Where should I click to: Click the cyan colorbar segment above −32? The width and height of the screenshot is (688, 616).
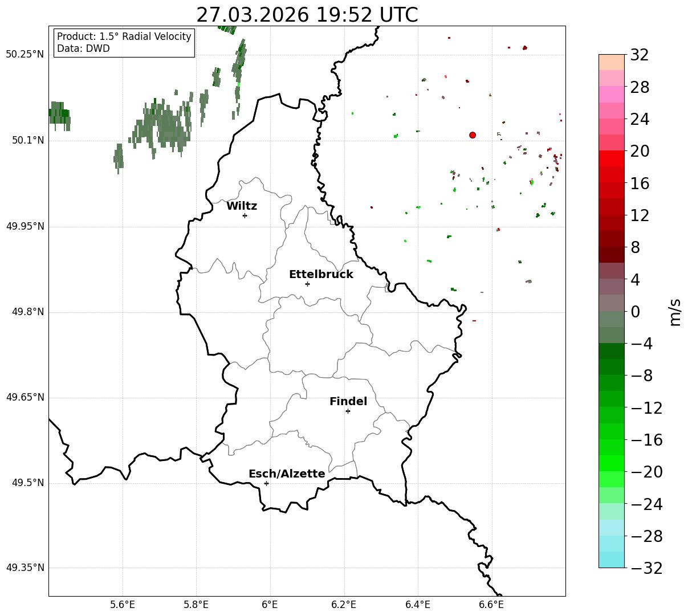tap(612, 560)
